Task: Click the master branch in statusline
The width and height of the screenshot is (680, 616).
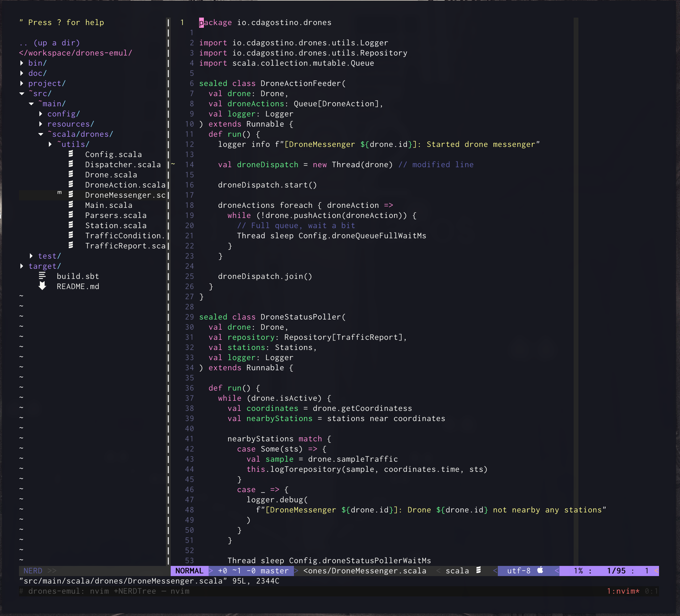Action: tap(275, 571)
